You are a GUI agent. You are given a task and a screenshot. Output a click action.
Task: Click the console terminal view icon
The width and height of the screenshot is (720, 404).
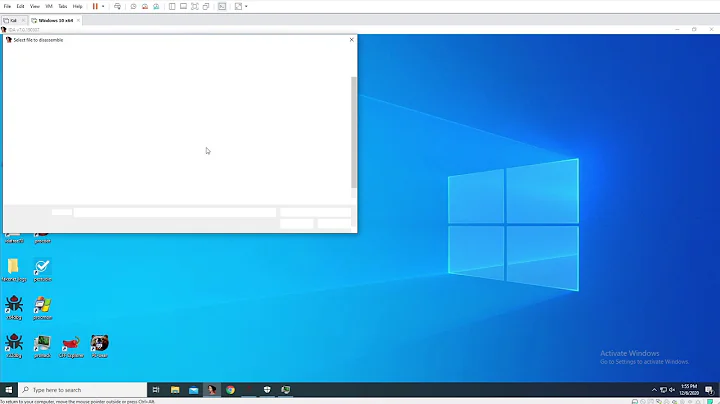[222, 6]
